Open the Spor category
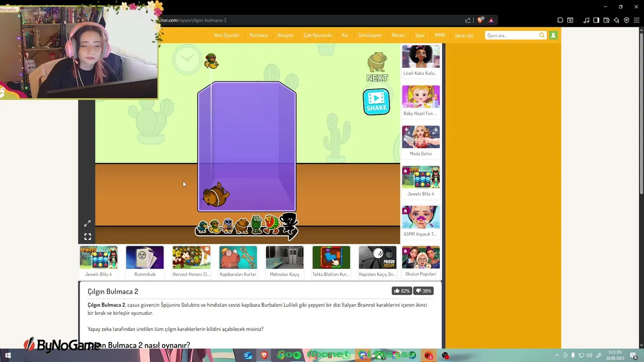 (x=420, y=35)
